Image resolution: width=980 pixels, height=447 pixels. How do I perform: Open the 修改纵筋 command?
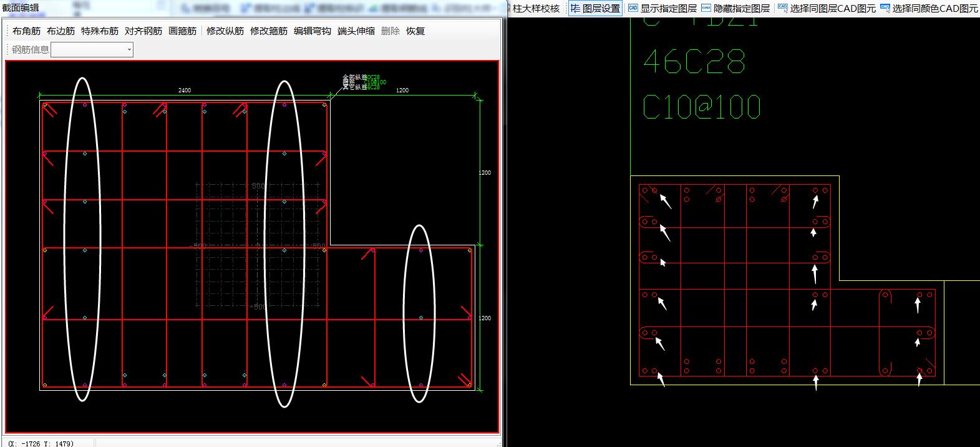(225, 31)
